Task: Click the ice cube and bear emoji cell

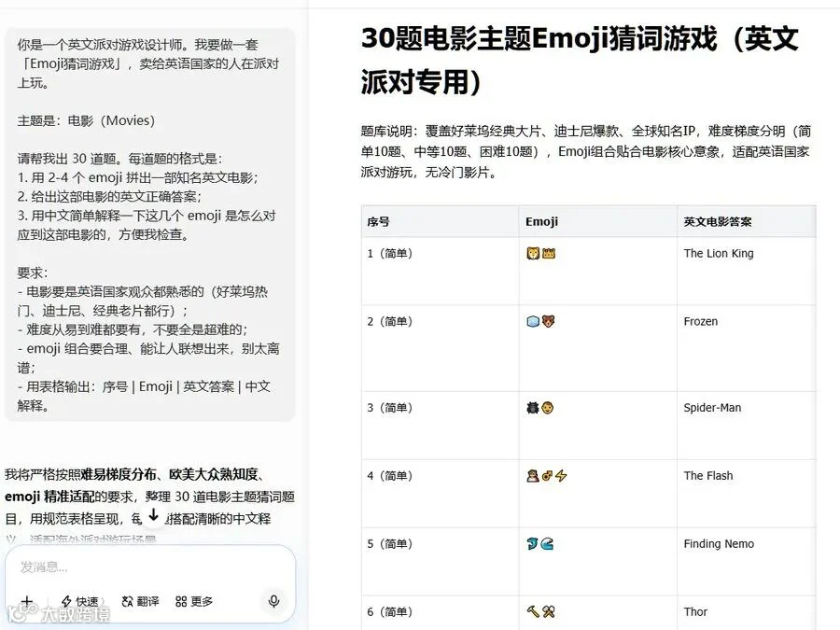Action: [x=597, y=348]
